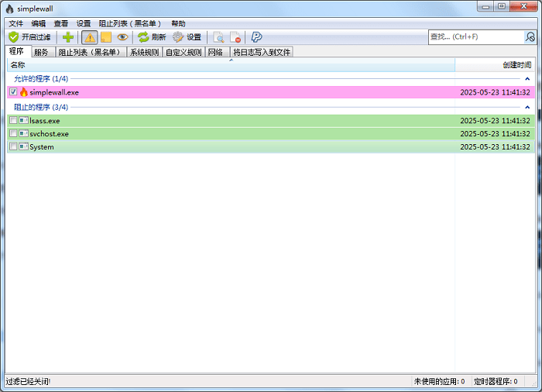Switch to the 系统规则 tab
This screenshot has height=392, width=542.
145,52
